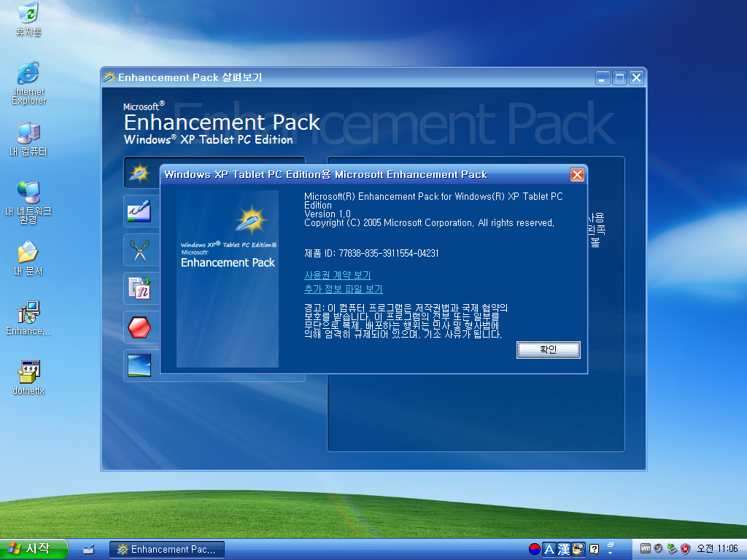Close the Enhancement Pack 살펴보기 window
This screenshot has height=560, width=747.
636,77
